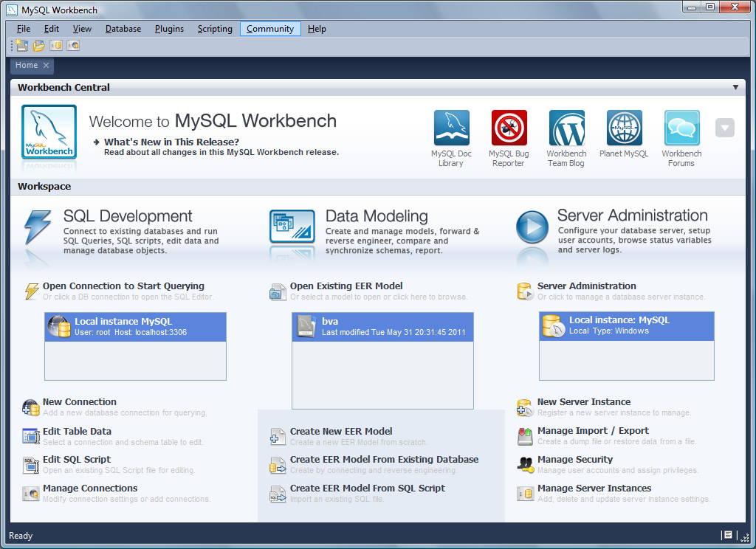Click Open Existing EER Model link

click(x=346, y=286)
